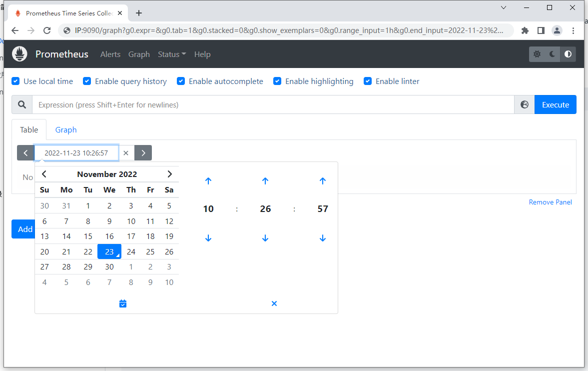588x371 pixels.
Task: Select November 12 in calendar
Action: (x=169, y=221)
